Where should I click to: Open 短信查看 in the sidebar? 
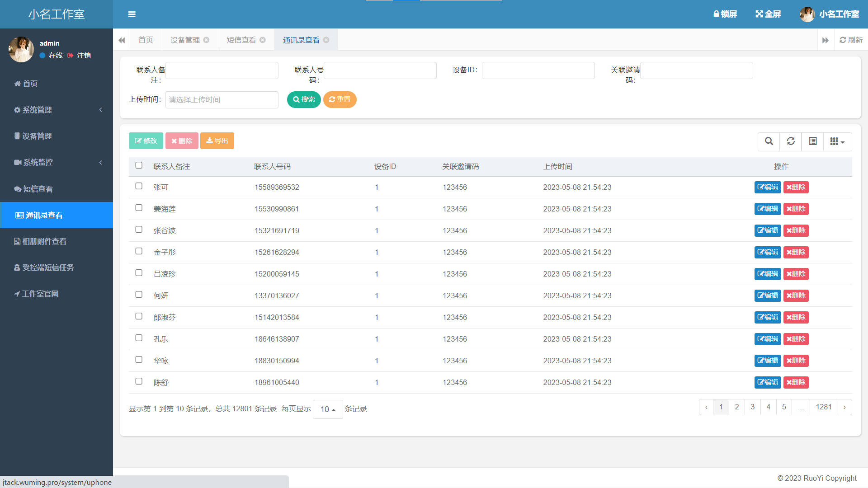(57, 189)
